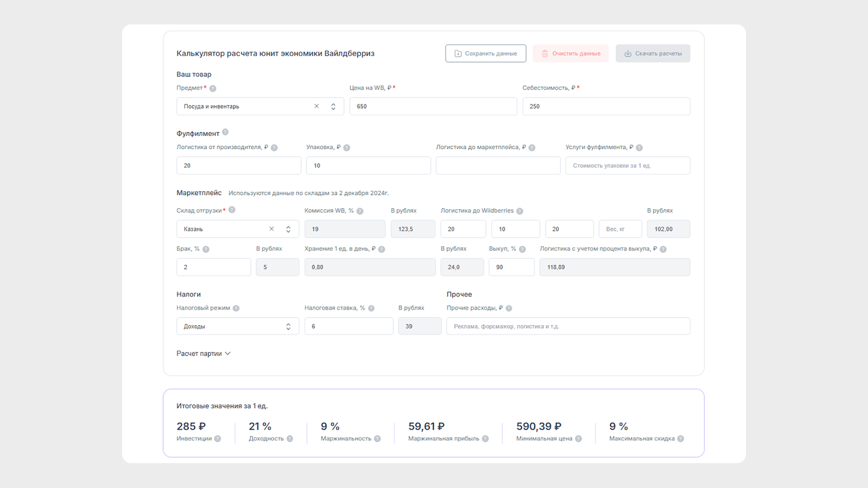
Task: Click the help icon next to Фулфилмент heading
Action: tap(225, 132)
